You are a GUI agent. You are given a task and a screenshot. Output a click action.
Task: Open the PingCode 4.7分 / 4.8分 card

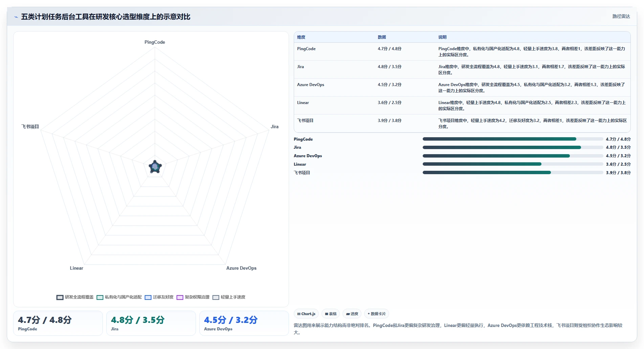pos(58,323)
